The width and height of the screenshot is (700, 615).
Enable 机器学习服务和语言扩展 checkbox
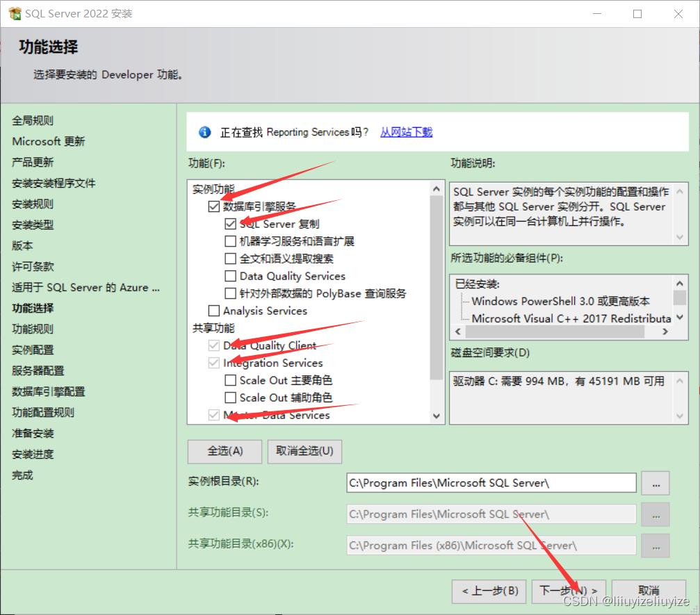pyautogui.click(x=230, y=241)
